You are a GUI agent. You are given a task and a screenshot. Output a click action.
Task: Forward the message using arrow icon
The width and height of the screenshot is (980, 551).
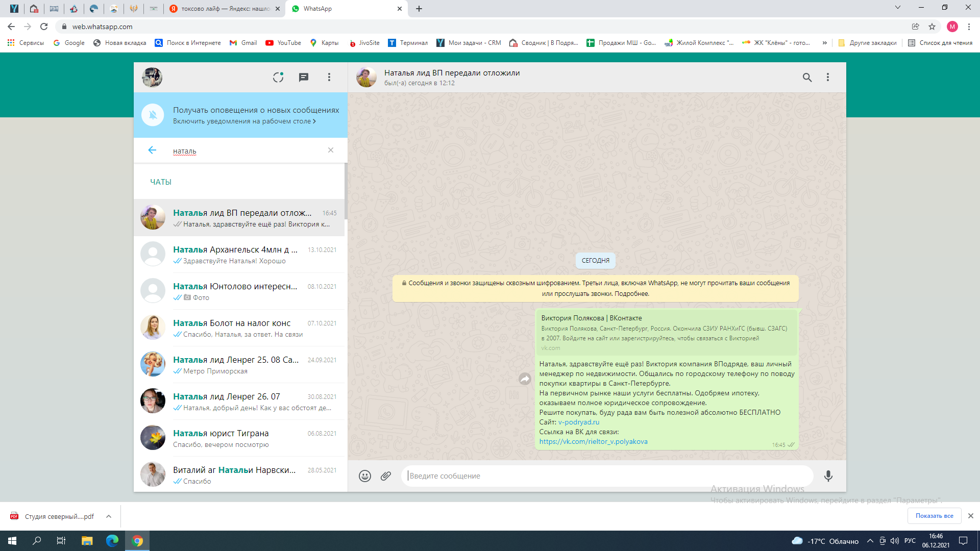pyautogui.click(x=525, y=379)
